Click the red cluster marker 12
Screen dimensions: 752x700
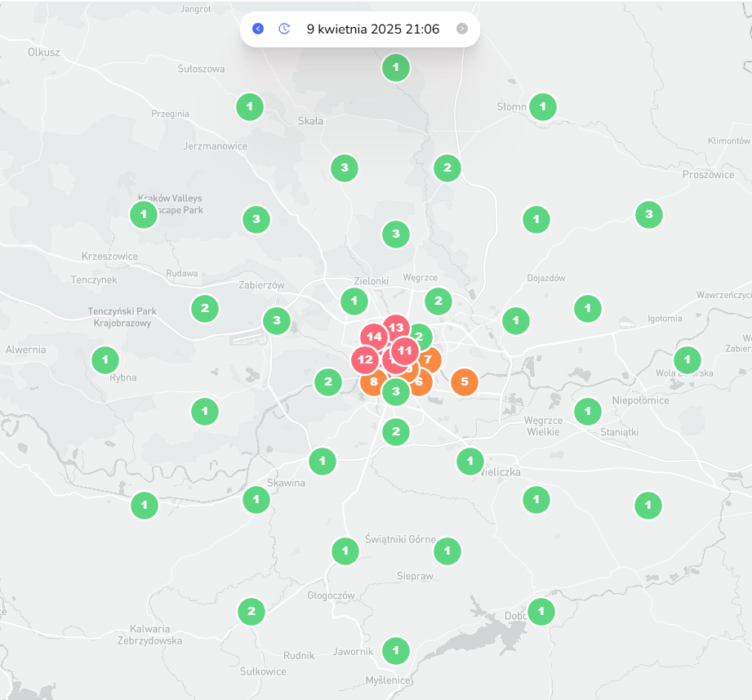pyautogui.click(x=363, y=359)
